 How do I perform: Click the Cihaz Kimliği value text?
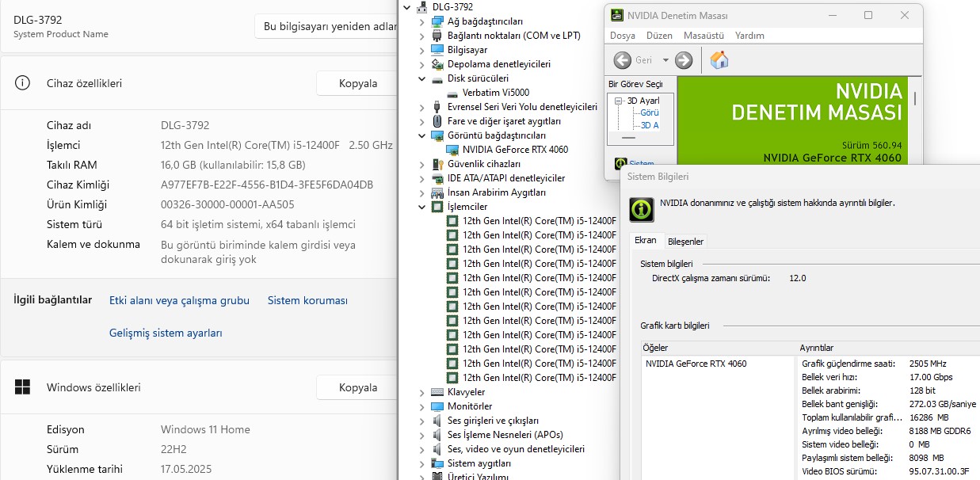pos(267,185)
